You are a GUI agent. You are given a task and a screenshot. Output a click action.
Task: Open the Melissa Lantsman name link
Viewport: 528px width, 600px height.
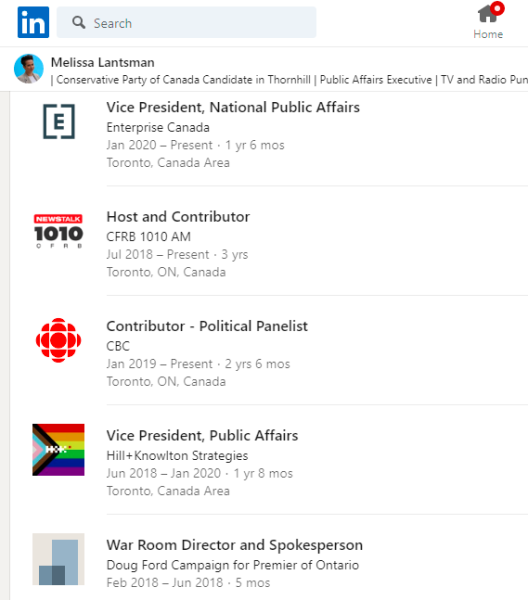point(103,62)
